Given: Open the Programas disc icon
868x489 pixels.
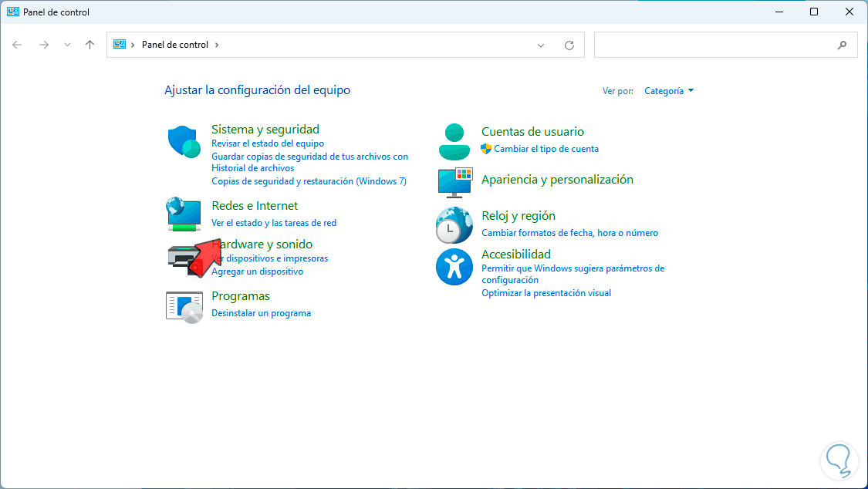Looking at the screenshot, I should (184, 307).
